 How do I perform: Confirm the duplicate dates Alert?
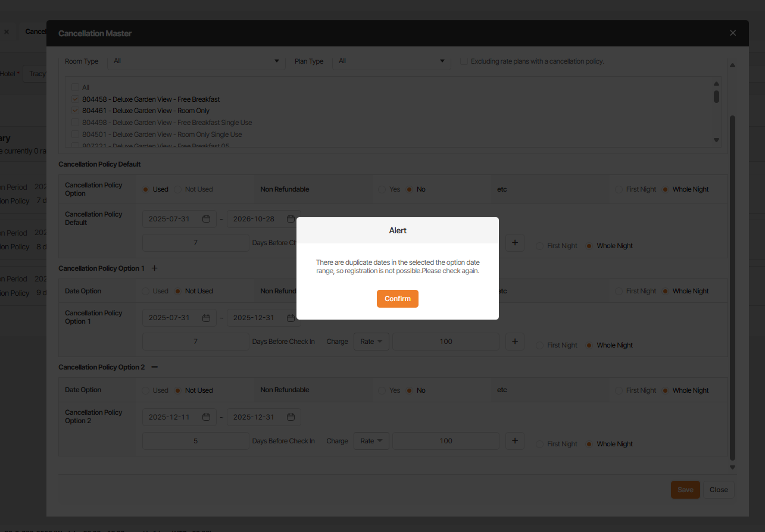click(397, 299)
